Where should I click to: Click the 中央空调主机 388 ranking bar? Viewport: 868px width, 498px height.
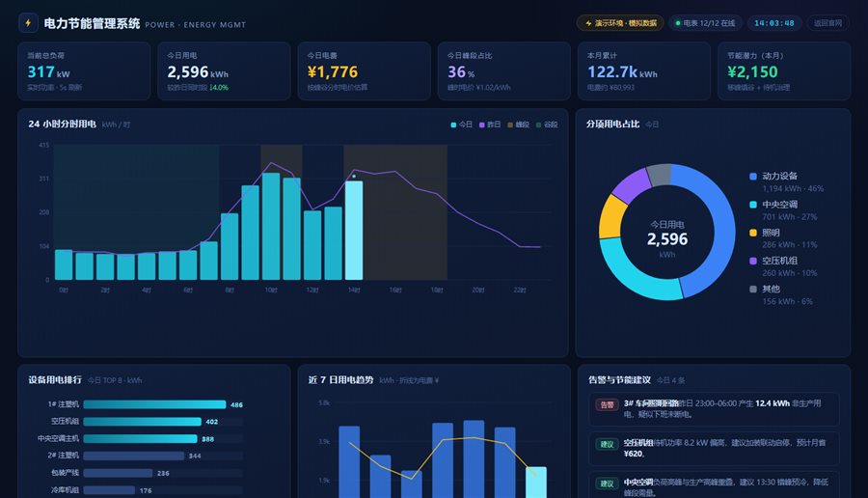(x=140, y=439)
